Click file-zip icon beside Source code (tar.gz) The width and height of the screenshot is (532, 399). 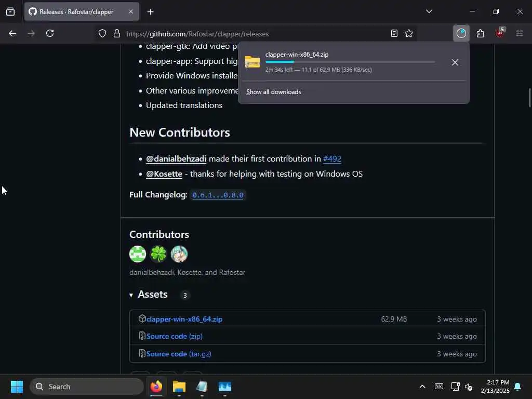coord(142,353)
